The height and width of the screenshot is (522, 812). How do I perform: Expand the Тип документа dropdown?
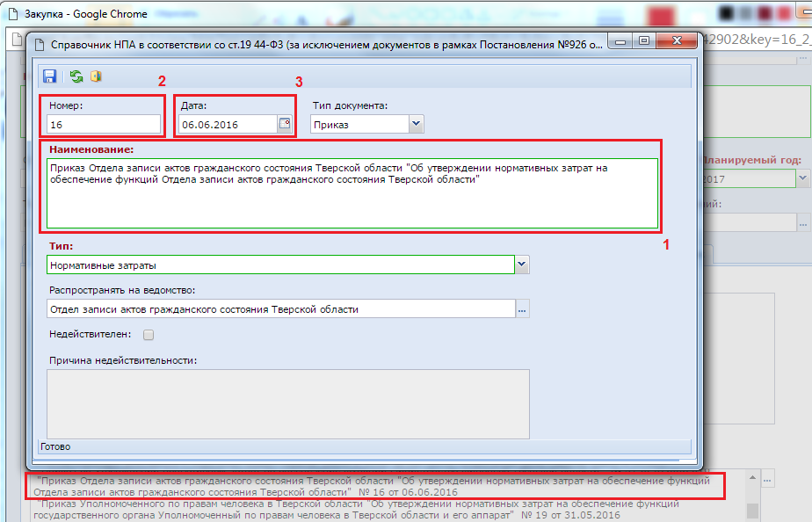click(x=416, y=125)
